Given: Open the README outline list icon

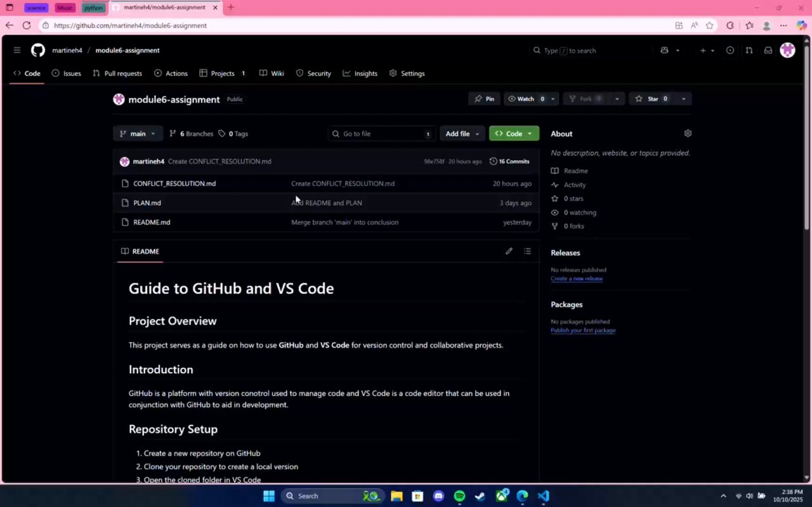Looking at the screenshot, I should tap(527, 251).
